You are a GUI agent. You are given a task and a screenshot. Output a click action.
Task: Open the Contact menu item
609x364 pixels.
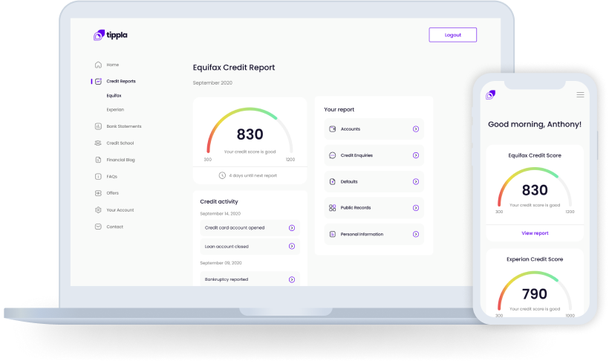pyautogui.click(x=114, y=227)
